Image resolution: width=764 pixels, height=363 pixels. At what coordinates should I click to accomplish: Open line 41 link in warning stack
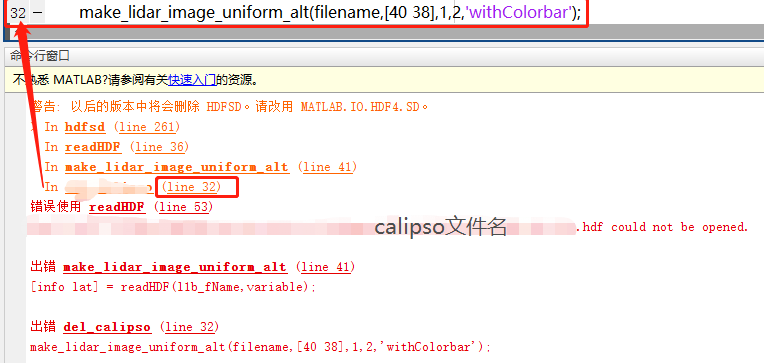coord(327,167)
